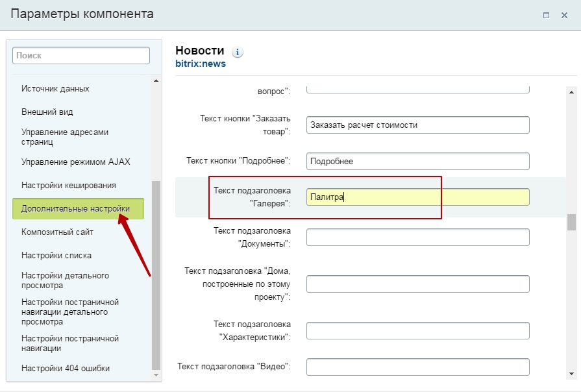
Task: Click the info icon next to Новости
Action: pos(238,52)
